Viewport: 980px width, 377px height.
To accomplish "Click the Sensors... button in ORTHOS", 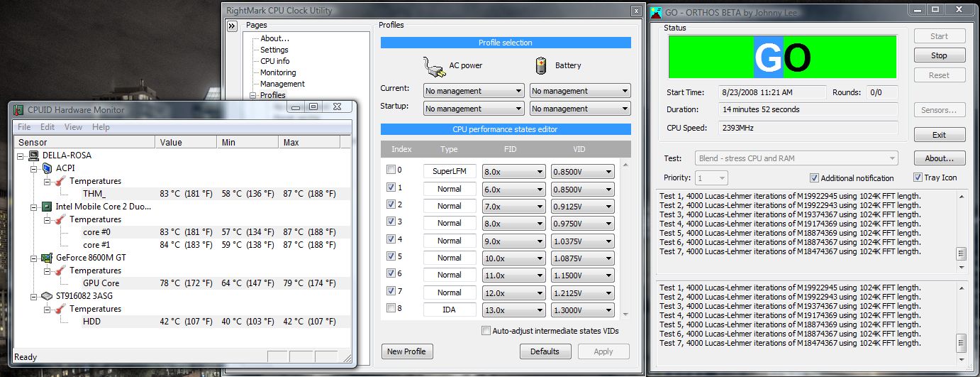I will pyautogui.click(x=939, y=110).
